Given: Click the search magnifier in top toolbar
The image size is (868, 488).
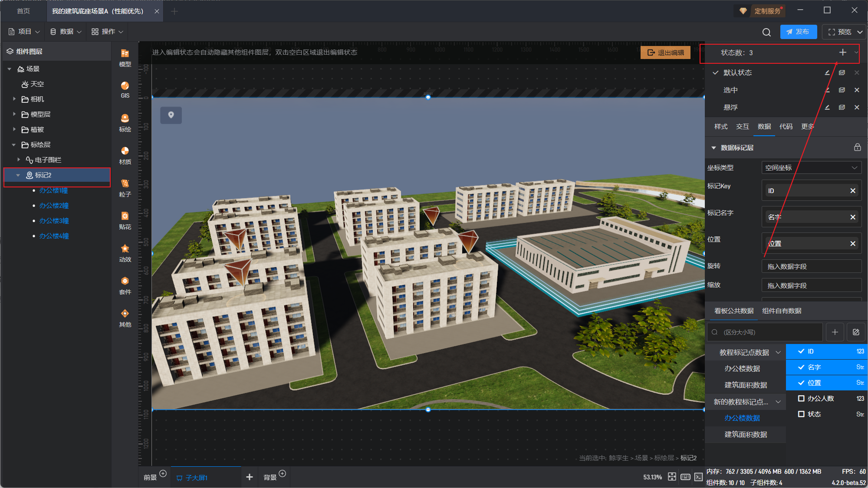Looking at the screenshot, I should [x=766, y=32].
